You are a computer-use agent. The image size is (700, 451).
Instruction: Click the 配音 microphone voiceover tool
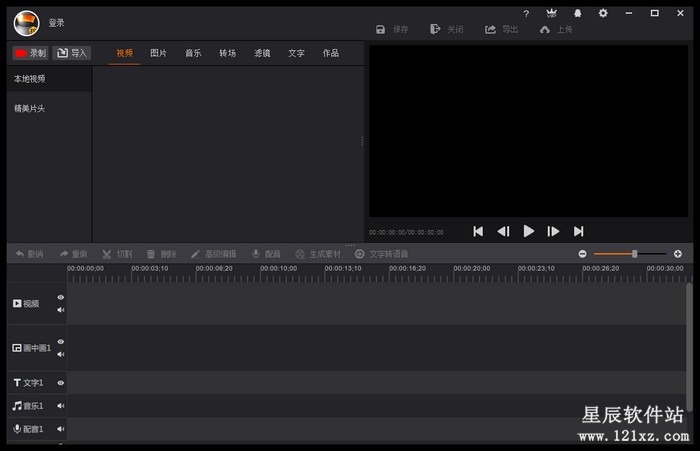point(266,254)
